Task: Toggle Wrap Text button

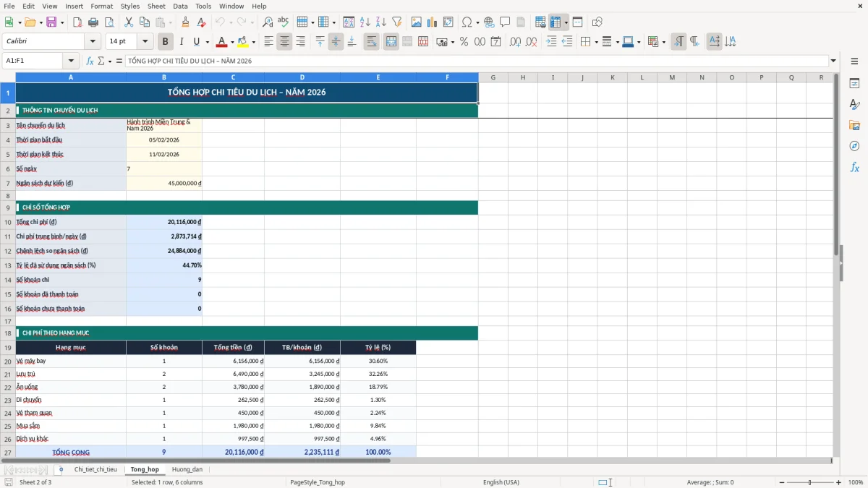Action: 372,42
